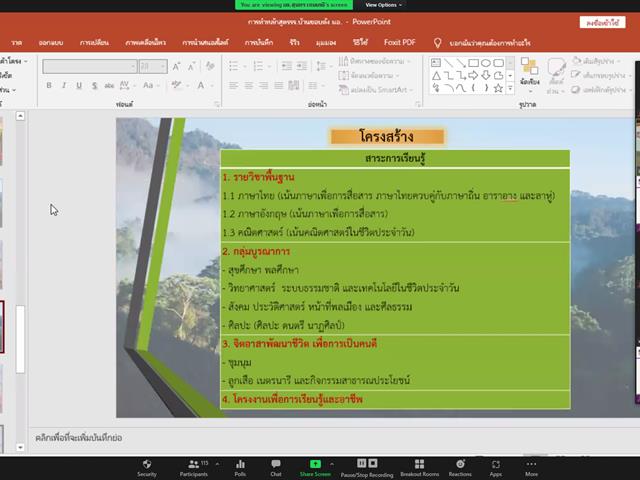The height and width of the screenshot is (480, 640).
Task: Open the More menu in Zoom toolbar
Action: (531, 468)
